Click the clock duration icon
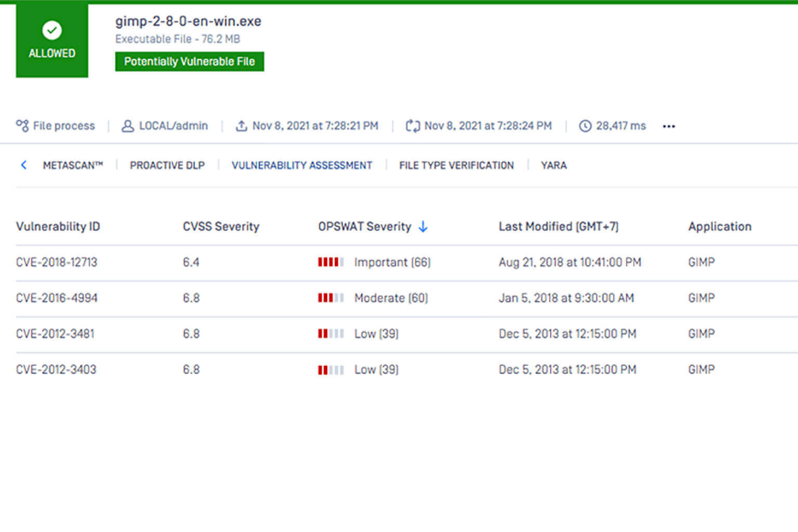 pyautogui.click(x=585, y=126)
